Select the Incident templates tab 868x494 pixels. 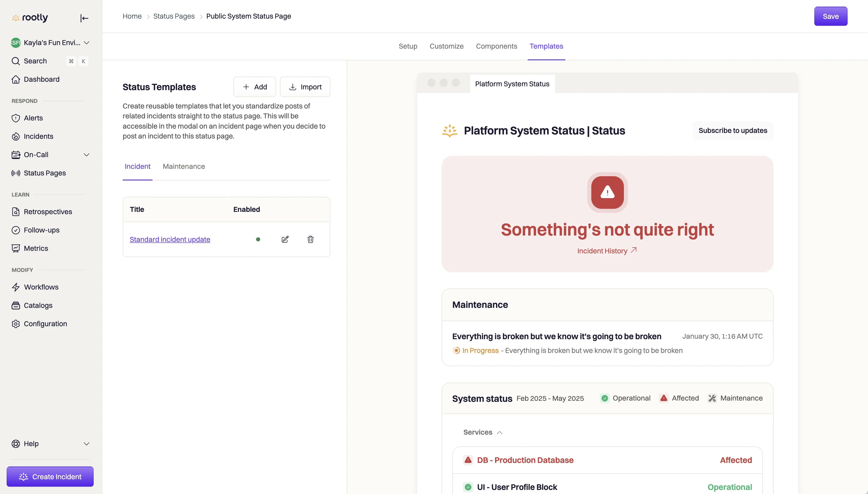[137, 167]
